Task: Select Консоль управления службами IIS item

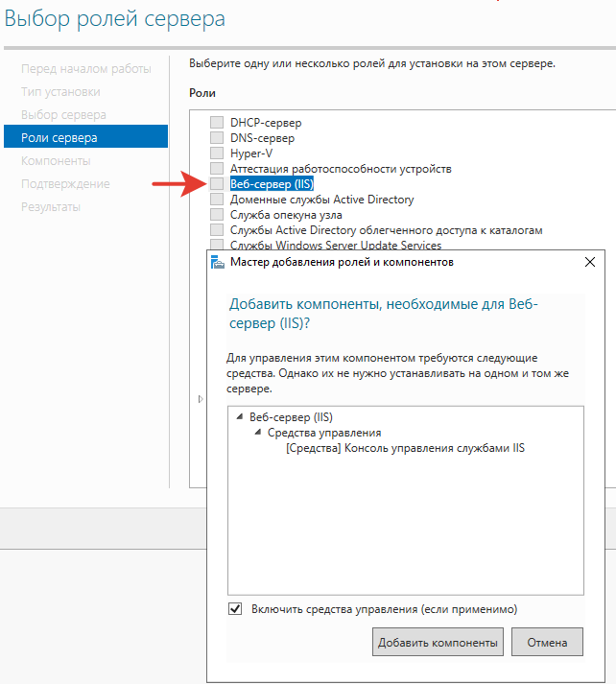Action: (405, 448)
